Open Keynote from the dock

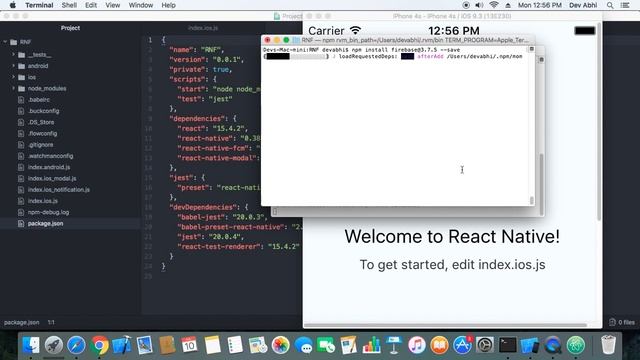point(394,345)
